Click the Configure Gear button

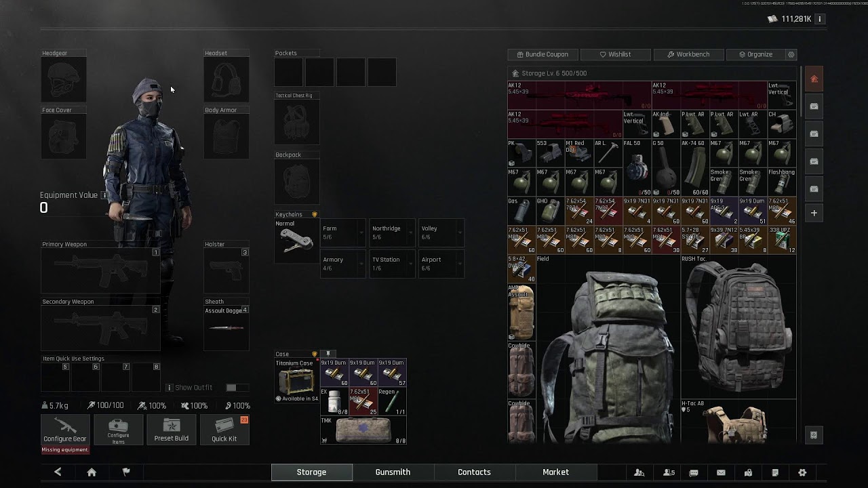click(65, 430)
